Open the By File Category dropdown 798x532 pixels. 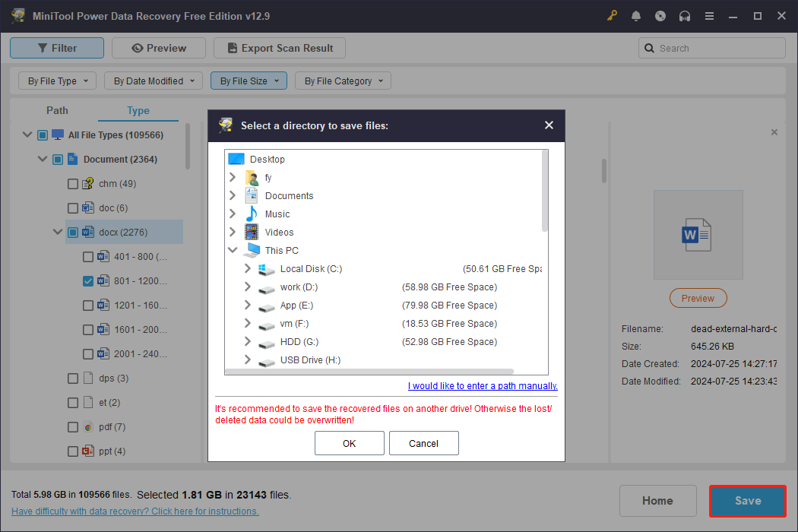coord(343,81)
